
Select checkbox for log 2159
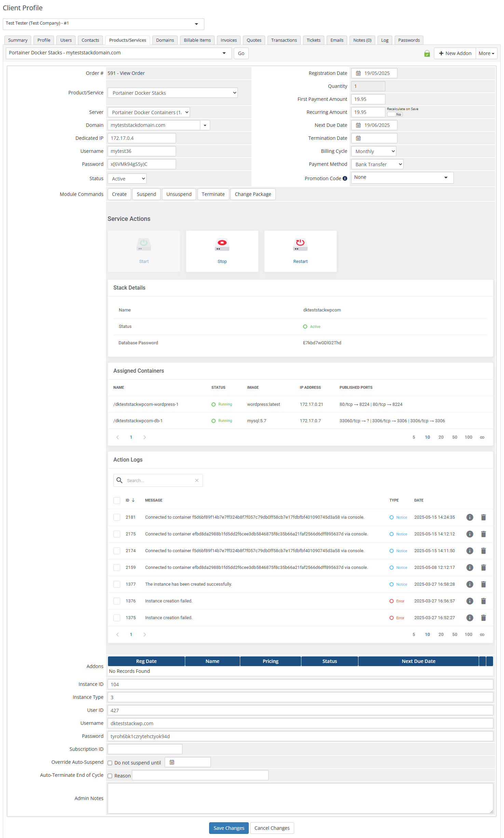(x=117, y=568)
